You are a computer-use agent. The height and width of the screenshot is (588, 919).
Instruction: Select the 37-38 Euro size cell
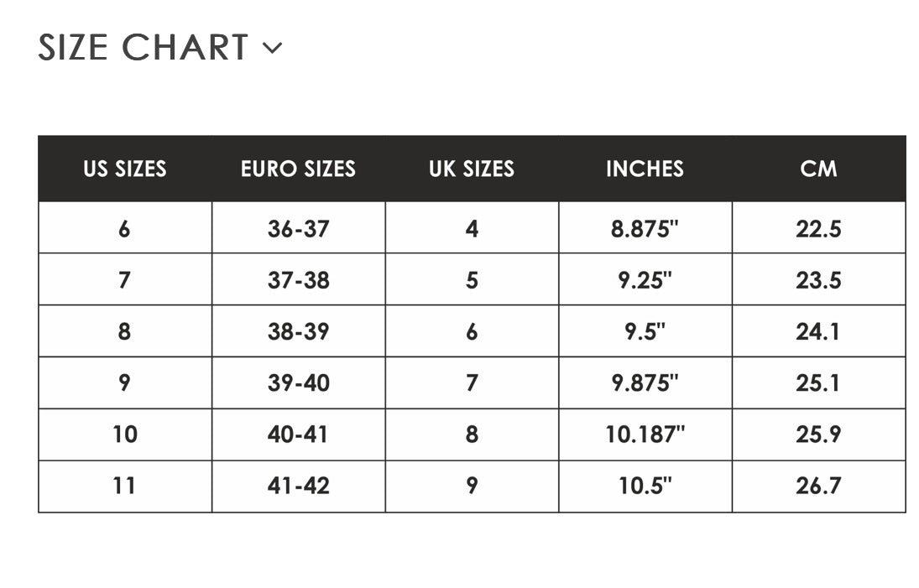[298, 280]
